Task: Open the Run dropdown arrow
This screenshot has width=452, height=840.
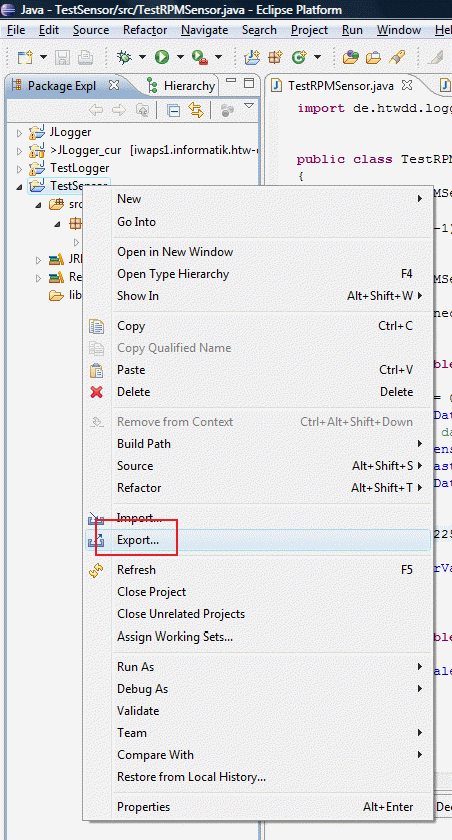Action: (180, 57)
